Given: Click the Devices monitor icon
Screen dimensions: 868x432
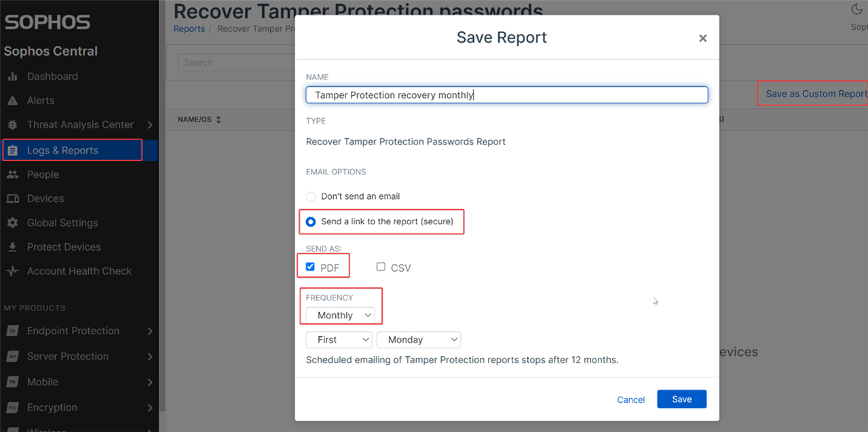Looking at the screenshot, I should point(12,199).
